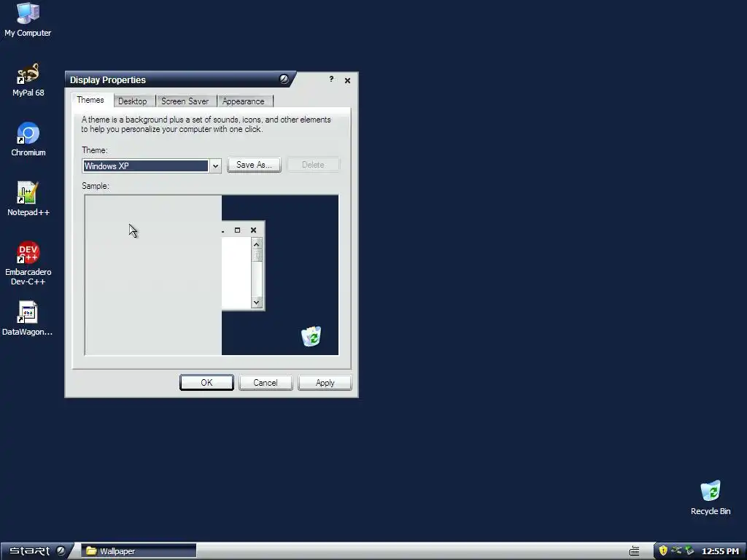Click Wallpaper folder taskbar button
This screenshot has width=747, height=560.
pos(139,551)
